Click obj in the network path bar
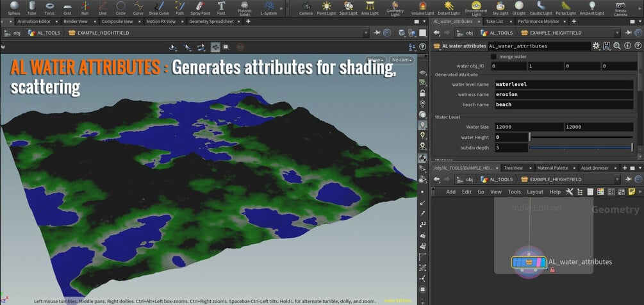The height and width of the screenshot is (305, 644). pyautogui.click(x=469, y=179)
